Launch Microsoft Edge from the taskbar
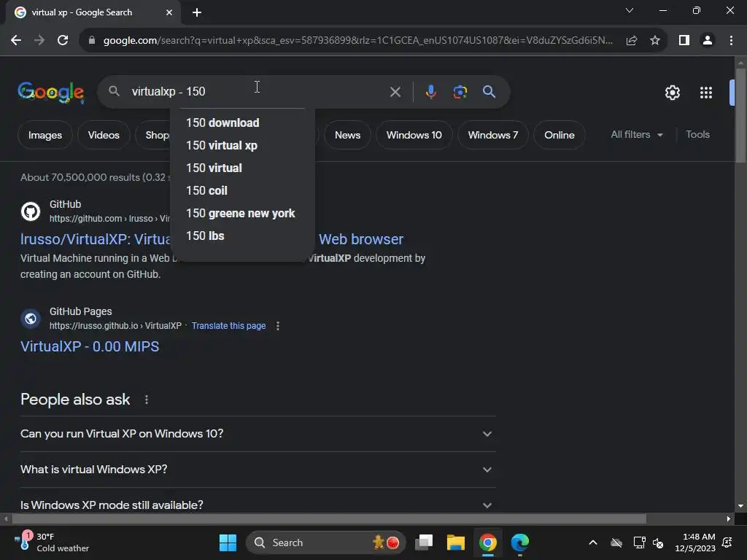 point(519,542)
